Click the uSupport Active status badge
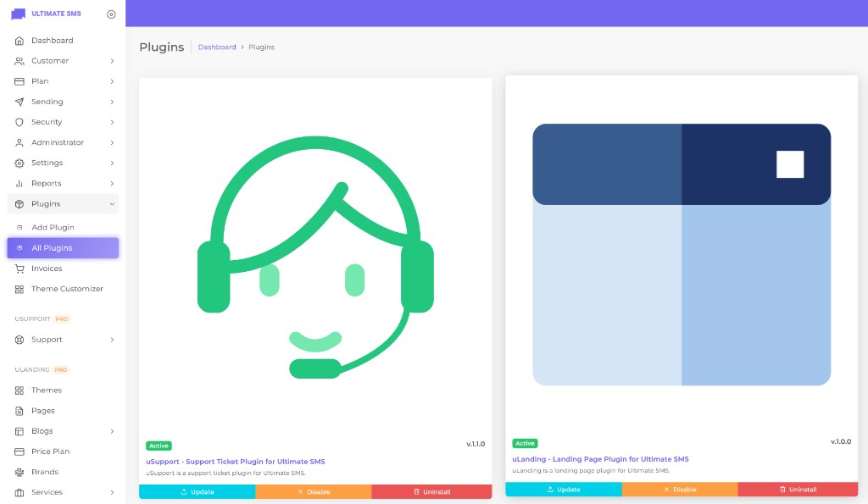This screenshot has width=868, height=504. (x=159, y=446)
